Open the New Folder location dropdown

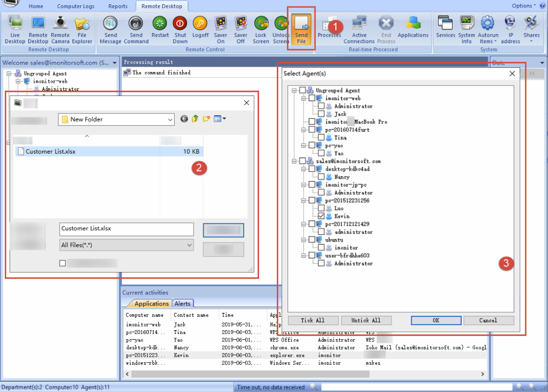170,119
